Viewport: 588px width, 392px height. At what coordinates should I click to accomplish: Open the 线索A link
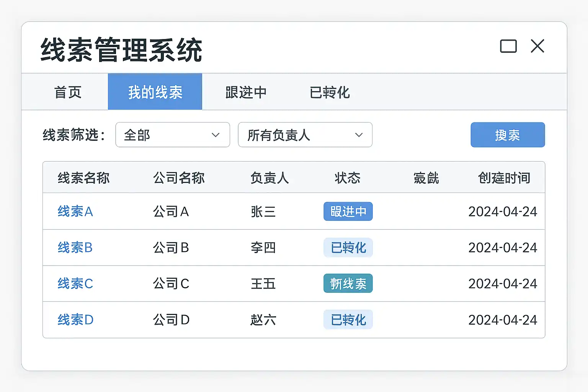coord(75,211)
